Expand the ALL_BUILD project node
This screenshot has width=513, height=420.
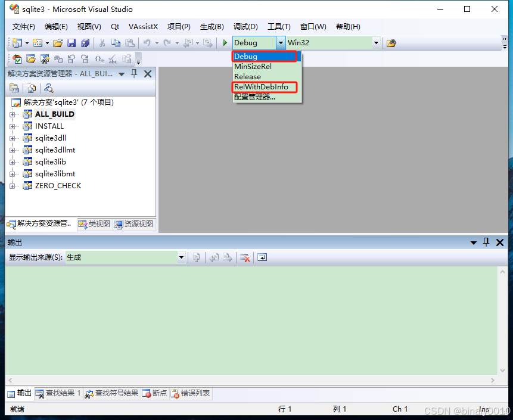tap(12, 114)
